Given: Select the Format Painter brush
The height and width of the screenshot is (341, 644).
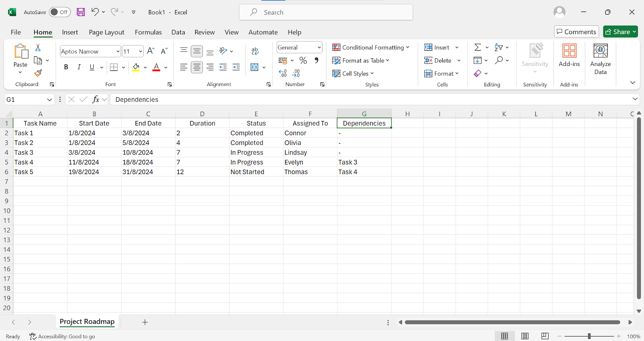Looking at the screenshot, I should tap(38, 73).
